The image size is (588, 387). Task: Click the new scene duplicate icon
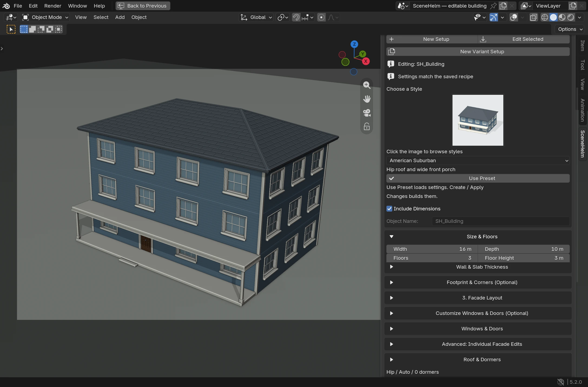503,6
